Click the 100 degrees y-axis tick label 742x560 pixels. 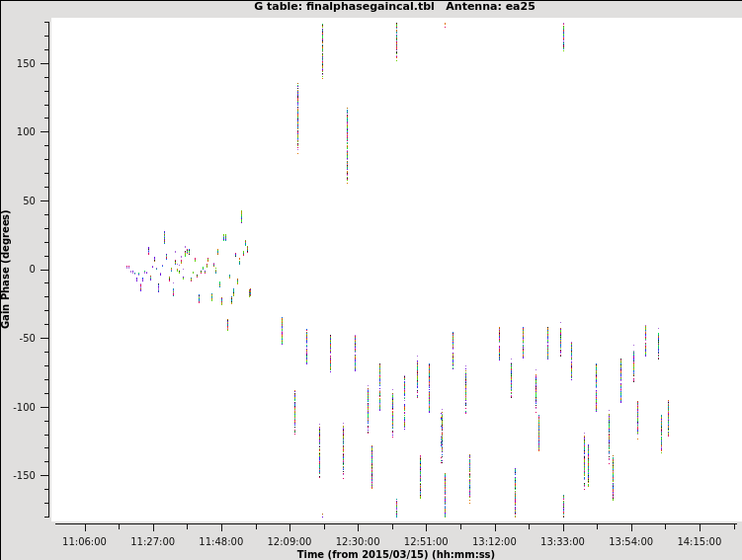click(x=36, y=131)
